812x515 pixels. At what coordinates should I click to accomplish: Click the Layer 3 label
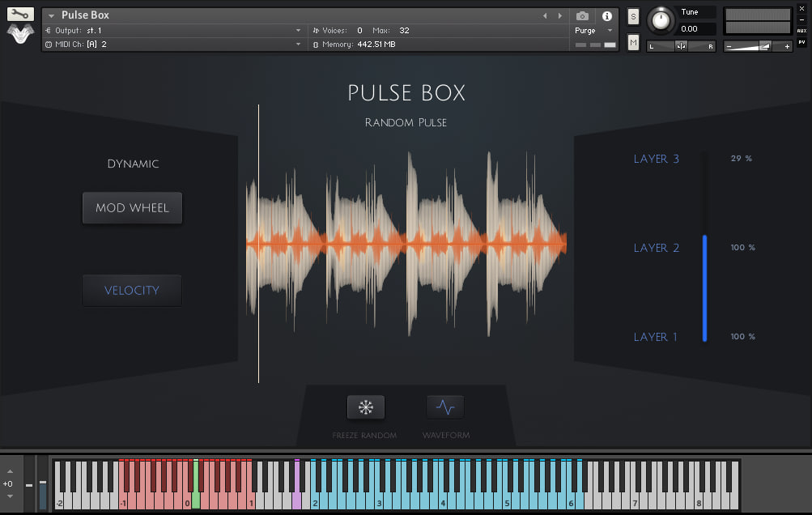(x=656, y=159)
